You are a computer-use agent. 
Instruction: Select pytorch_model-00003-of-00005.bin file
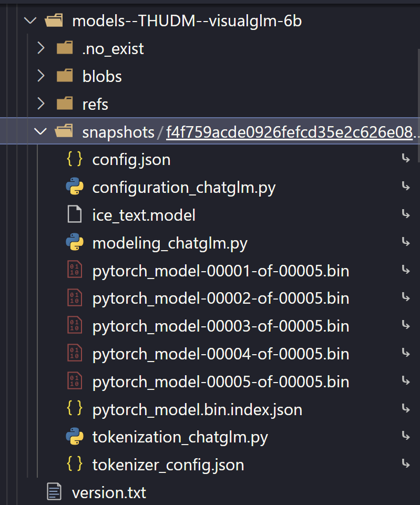[x=221, y=326]
